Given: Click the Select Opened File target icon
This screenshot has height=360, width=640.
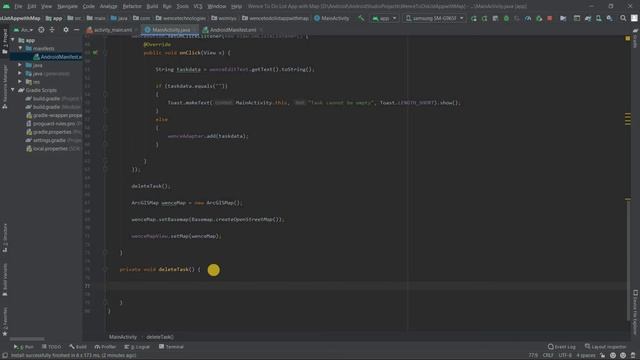Looking at the screenshot, I should [x=41, y=30].
